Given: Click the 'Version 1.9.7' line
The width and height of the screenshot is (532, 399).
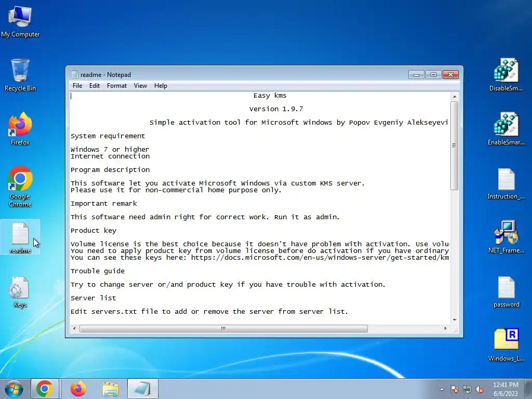Looking at the screenshot, I should point(276,109).
